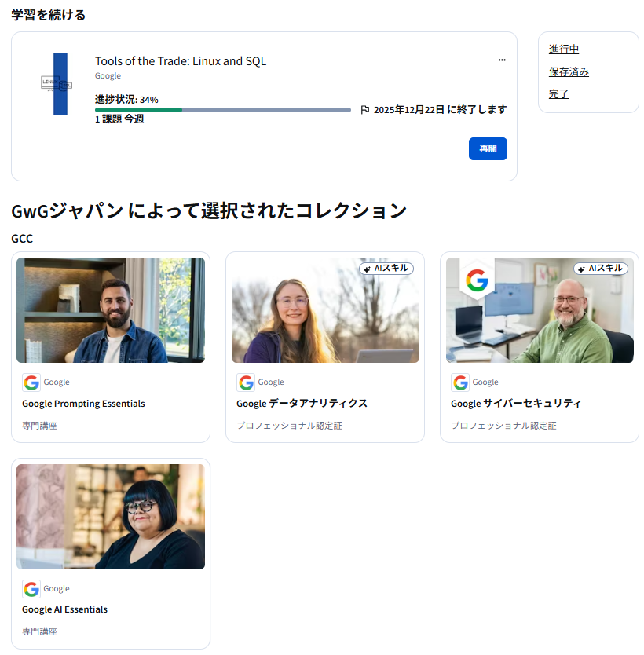The image size is (644, 655).
Task: Click Google logo on AI Essentials card
Action: (x=31, y=588)
